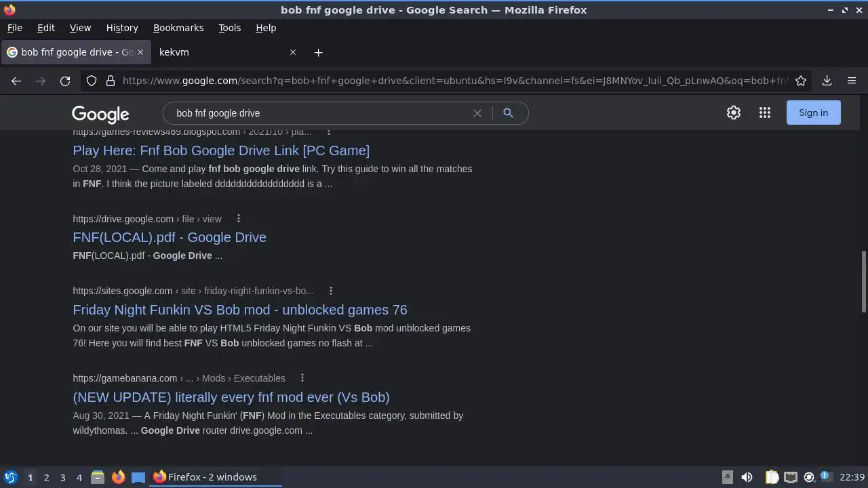868x488 pixels.
Task: Open the Google apps grid
Action: (x=765, y=113)
